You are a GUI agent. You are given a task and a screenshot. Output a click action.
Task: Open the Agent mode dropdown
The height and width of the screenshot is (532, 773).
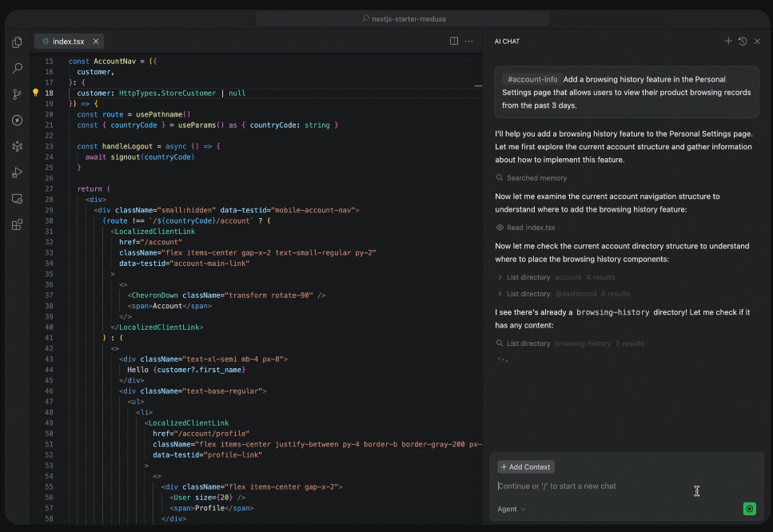click(x=512, y=509)
